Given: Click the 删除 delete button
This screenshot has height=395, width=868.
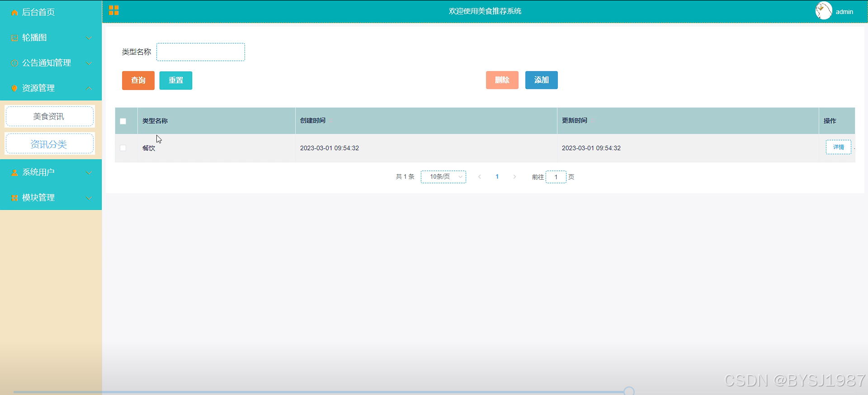Looking at the screenshot, I should tap(502, 80).
